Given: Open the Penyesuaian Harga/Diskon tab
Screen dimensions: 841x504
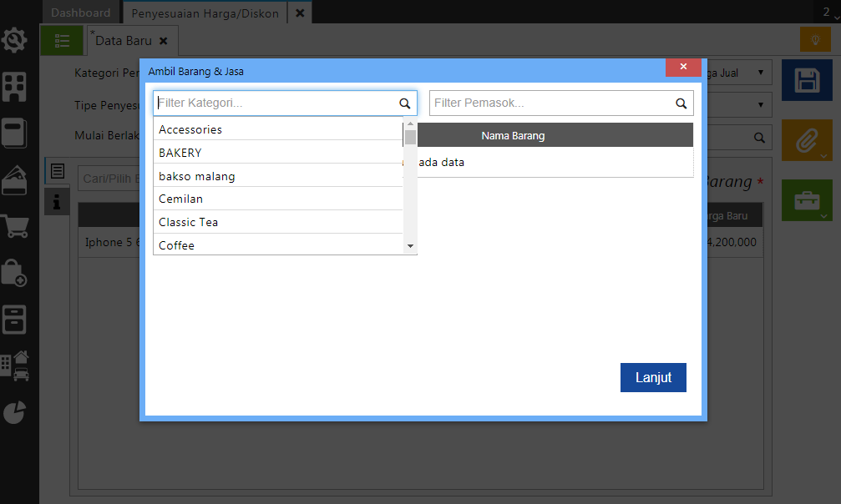Looking at the screenshot, I should [x=205, y=13].
